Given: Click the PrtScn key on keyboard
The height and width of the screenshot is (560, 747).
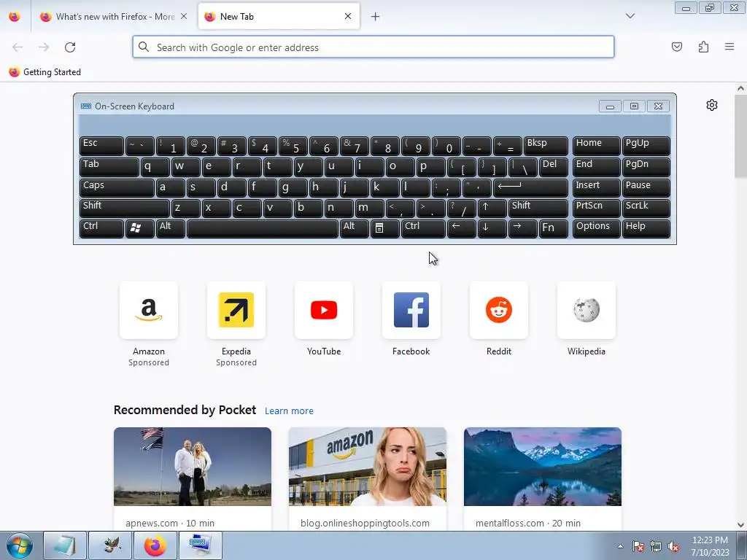Looking at the screenshot, I should pyautogui.click(x=597, y=208).
